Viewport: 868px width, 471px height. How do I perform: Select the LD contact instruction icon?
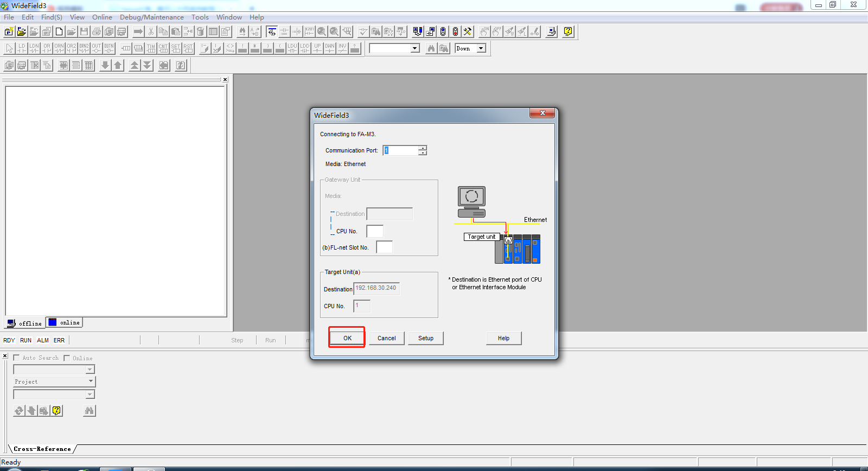click(x=22, y=48)
